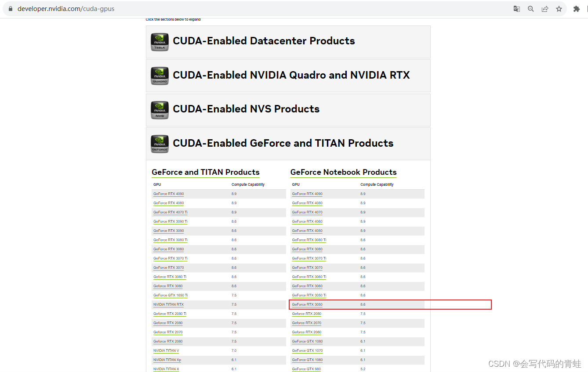Click the NVIDIA GeForce badge icon
The image size is (588, 372).
pyautogui.click(x=160, y=144)
